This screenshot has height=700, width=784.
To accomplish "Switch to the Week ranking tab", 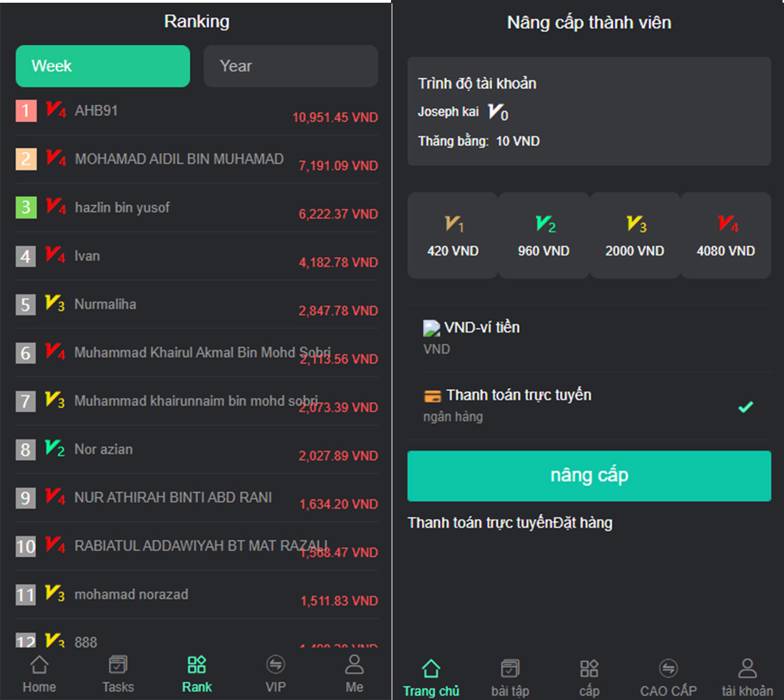I will [x=103, y=66].
